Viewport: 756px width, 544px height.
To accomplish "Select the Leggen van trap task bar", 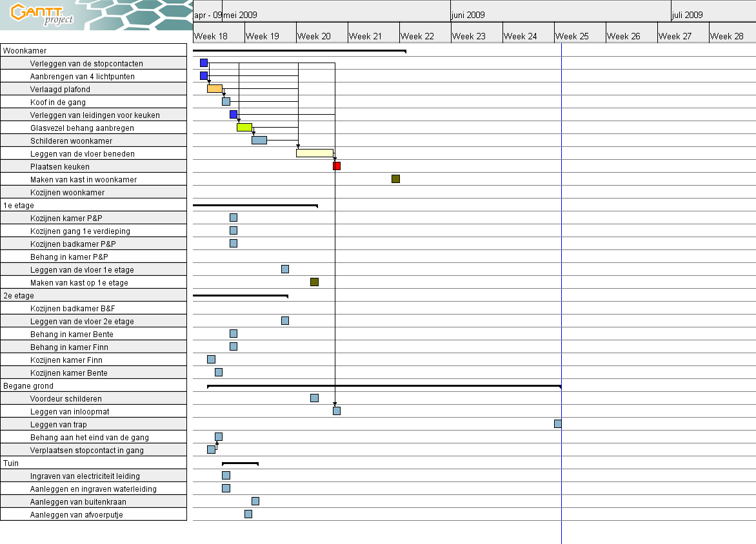I will point(557,424).
